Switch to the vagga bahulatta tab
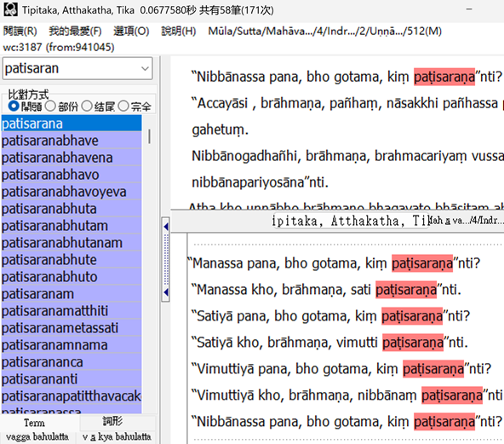Image resolution: width=504 pixels, height=444 pixels. point(37,437)
